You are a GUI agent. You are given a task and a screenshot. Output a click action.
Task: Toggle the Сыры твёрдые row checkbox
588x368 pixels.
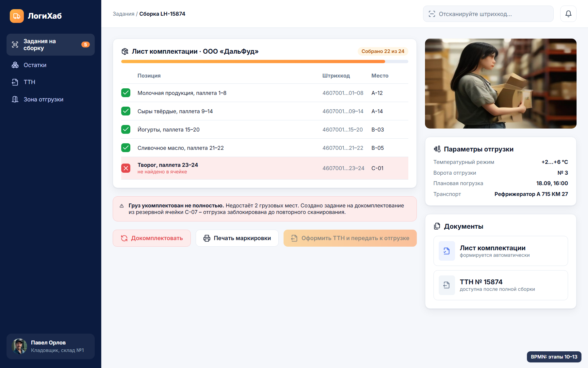click(126, 111)
